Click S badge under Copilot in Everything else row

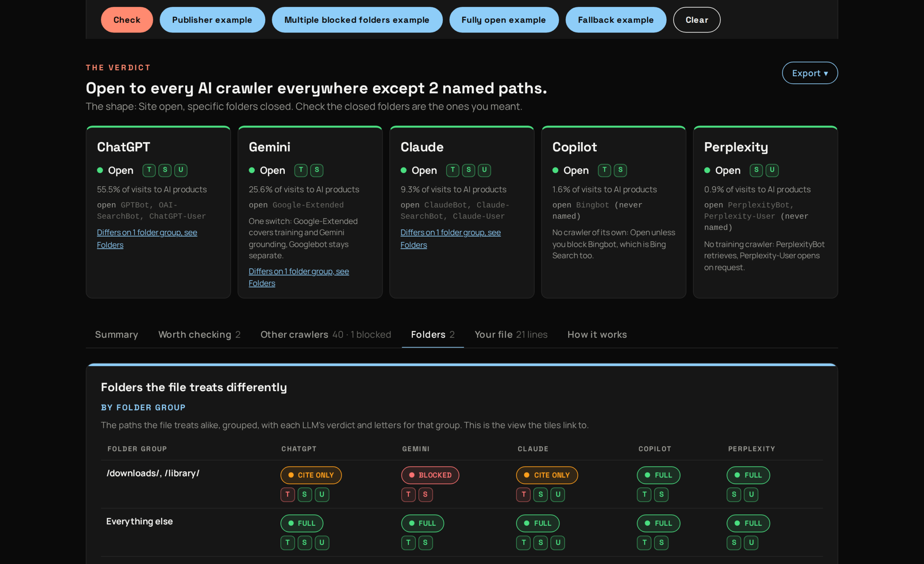coord(661,543)
